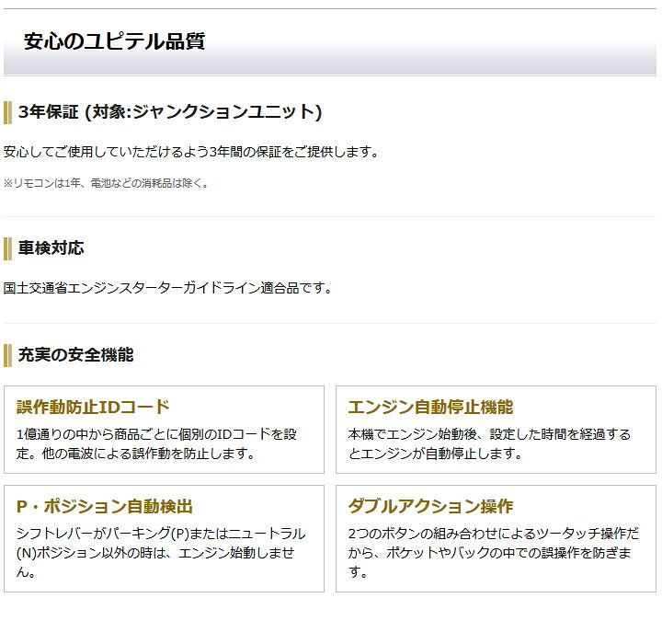Image resolution: width=662 pixels, height=644 pixels.
Task: Click the 誤作動防止IDコード card title
Action: tap(93, 407)
